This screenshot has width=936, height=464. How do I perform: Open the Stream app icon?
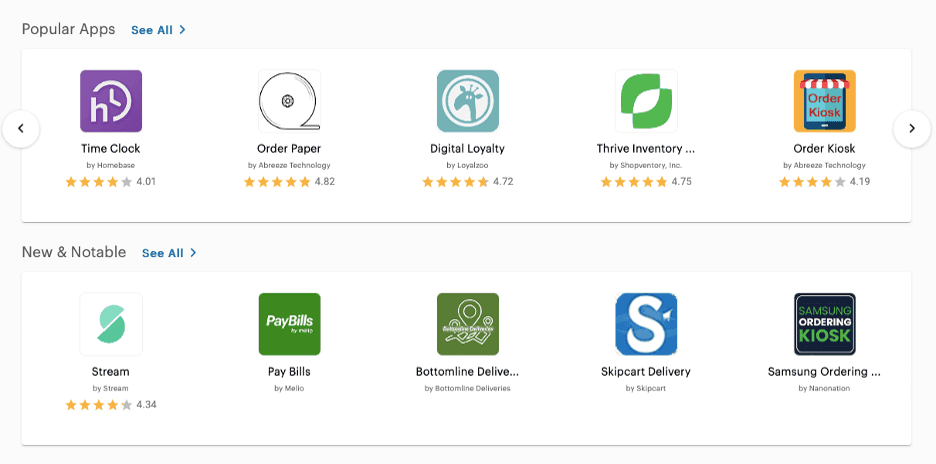[111, 324]
